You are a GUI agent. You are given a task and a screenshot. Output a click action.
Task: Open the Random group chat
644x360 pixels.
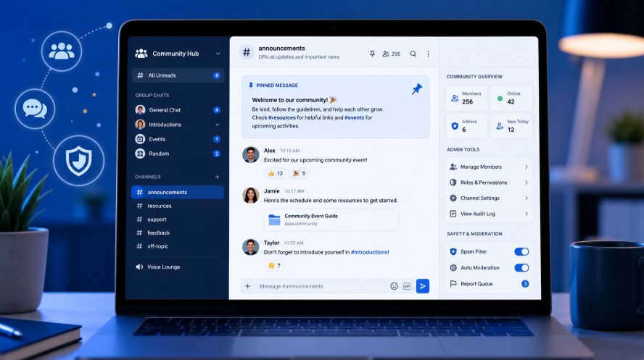[x=178, y=154]
